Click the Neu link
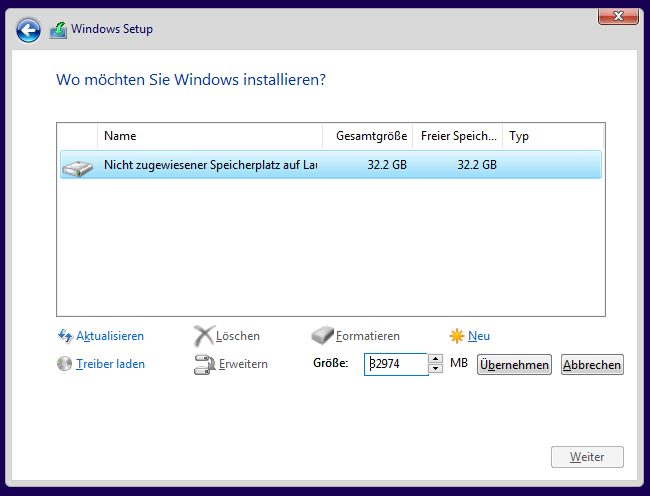This screenshot has height=496, width=650. tap(479, 336)
